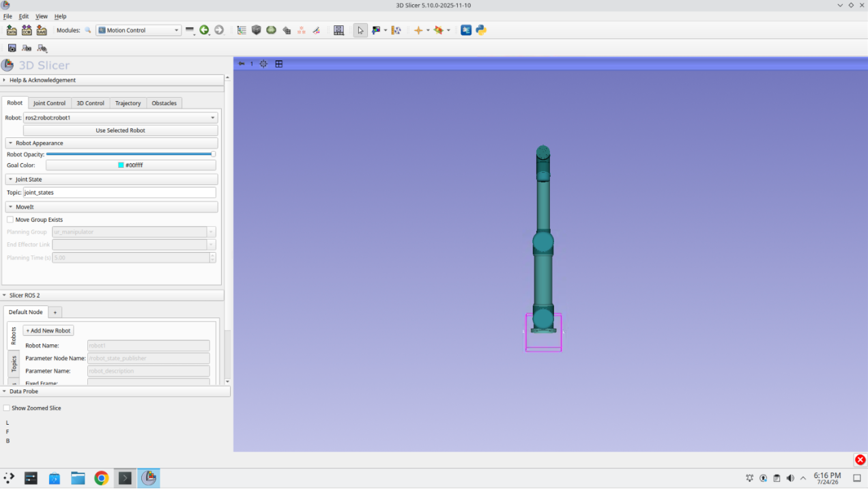Collapse the Joint State section
The image size is (868, 489).
pos(112,179)
